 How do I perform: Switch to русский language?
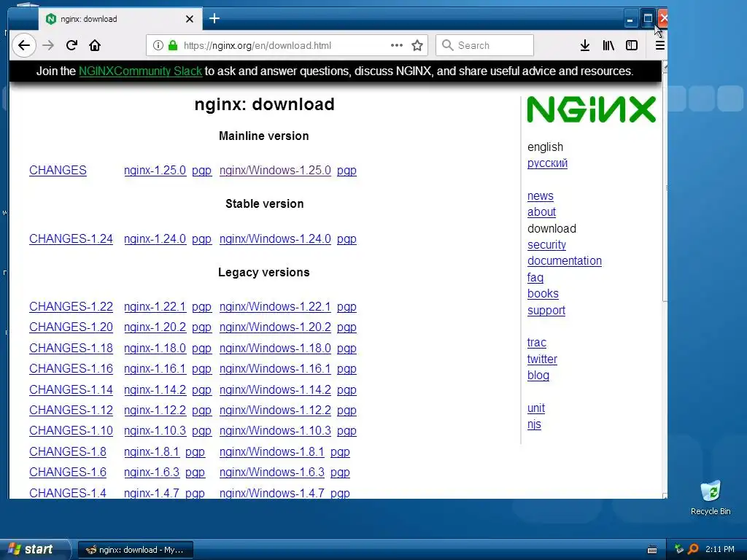(547, 163)
